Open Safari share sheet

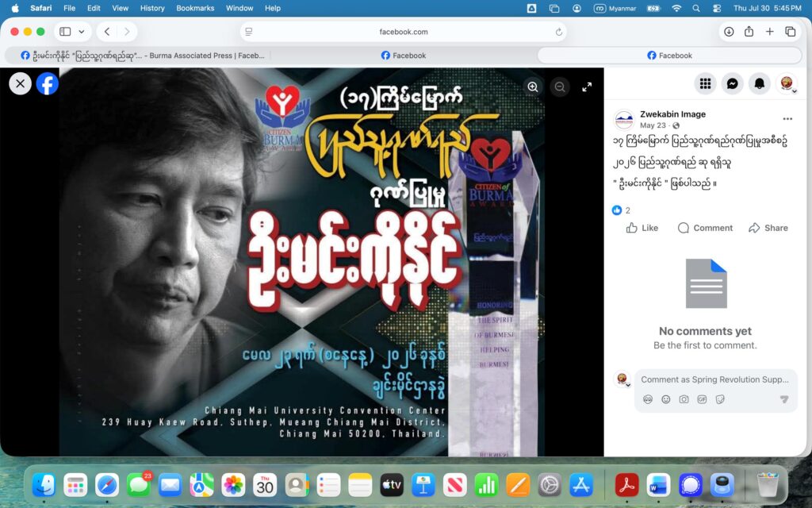(x=749, y=32)
